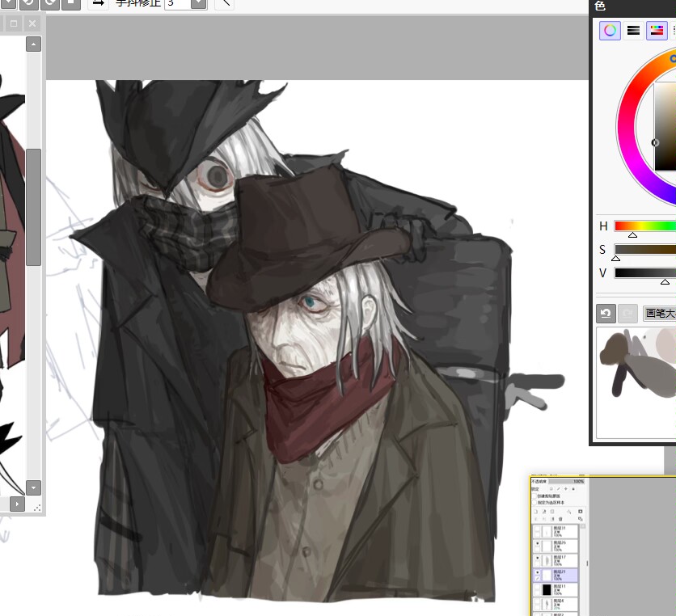Adjust the H hue slider

point(645,226)
